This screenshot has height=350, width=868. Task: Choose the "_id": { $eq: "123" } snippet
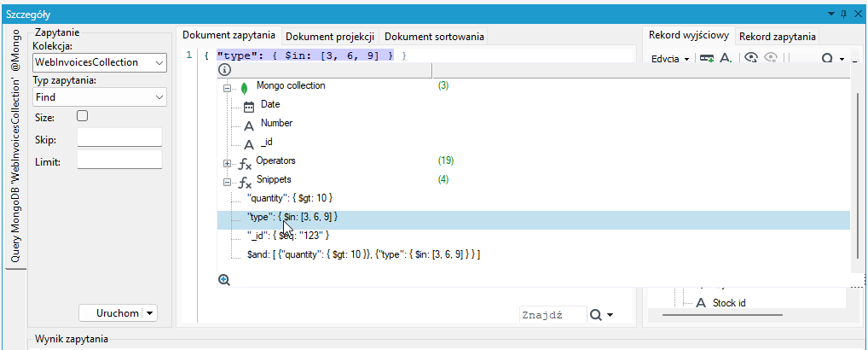pyautogui.click(x=288, y=236)
